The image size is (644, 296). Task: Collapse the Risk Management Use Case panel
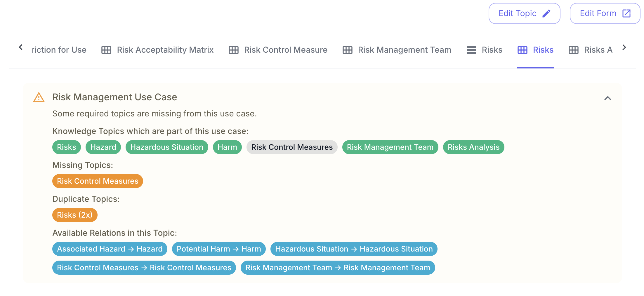coord(608,98)
